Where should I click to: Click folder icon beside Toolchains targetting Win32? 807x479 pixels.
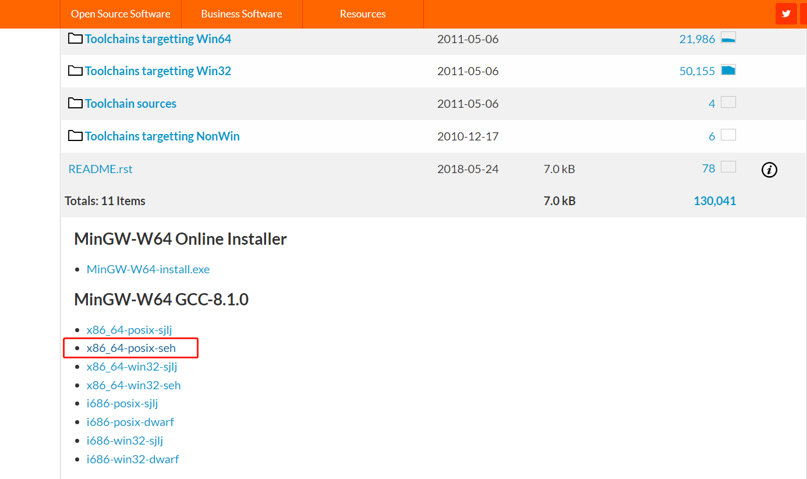pos(75,70)
